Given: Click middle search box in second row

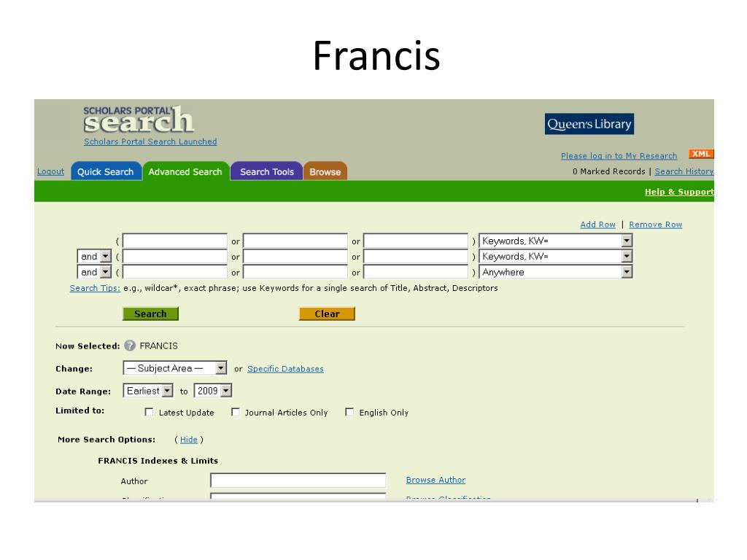Looking at the screenshot, I should [x=295, y=257].
